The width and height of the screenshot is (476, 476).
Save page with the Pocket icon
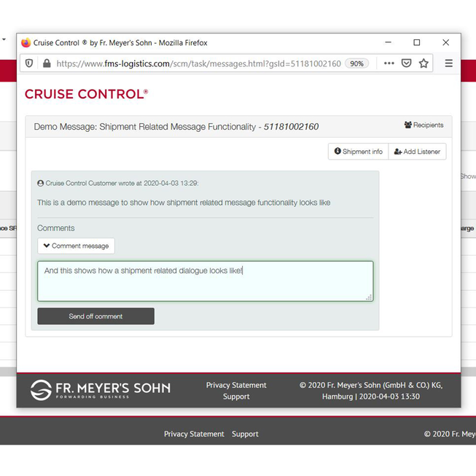click(x=406, y=63)
